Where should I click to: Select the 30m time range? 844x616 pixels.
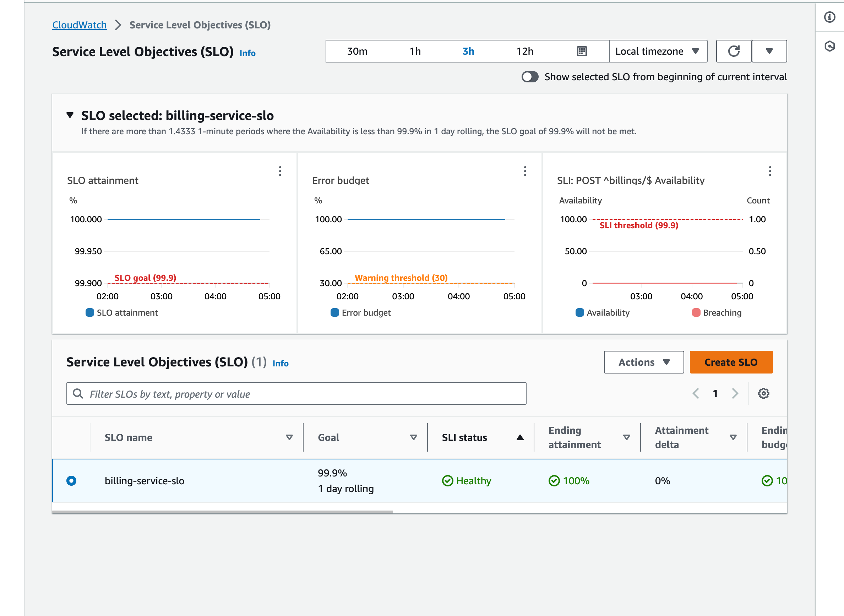(357, 51)
